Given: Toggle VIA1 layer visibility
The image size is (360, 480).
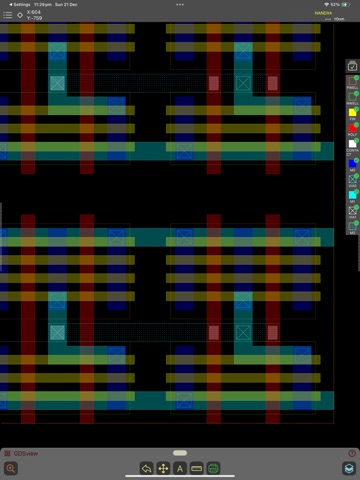Looking at the screenshot, I should click(x=352, y=212).
